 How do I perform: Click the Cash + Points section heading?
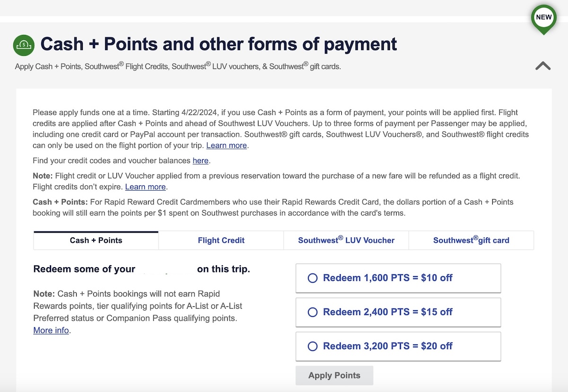tap(219, 44)
